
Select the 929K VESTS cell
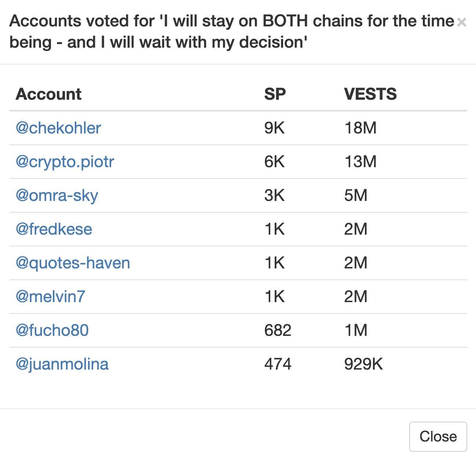coord(363,364)
